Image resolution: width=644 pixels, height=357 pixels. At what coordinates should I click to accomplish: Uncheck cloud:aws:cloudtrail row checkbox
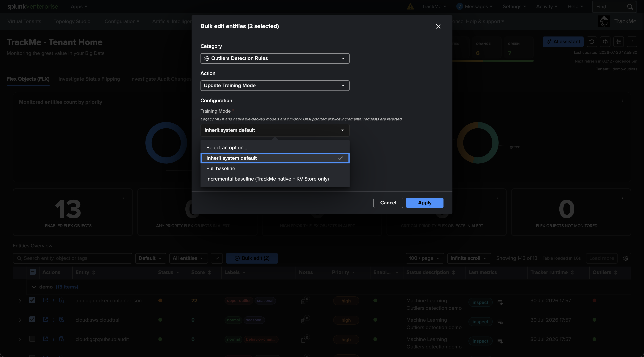coord(32,320)
